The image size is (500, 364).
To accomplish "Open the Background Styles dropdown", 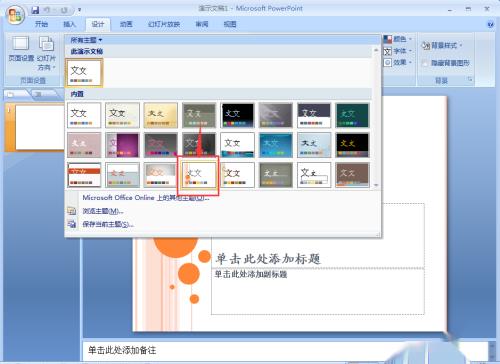I will pos(442,45).
